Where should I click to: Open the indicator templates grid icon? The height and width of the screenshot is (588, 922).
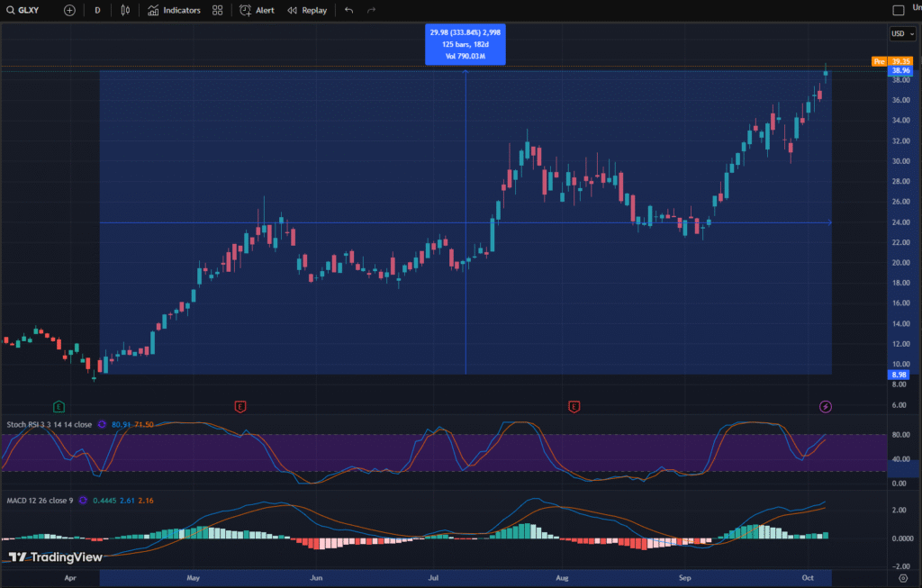[217, 10]
